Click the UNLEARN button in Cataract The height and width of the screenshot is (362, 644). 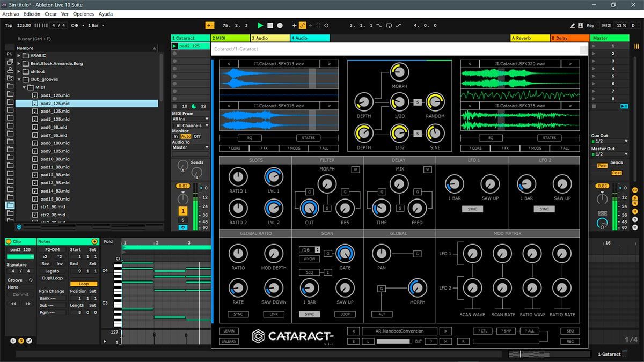click(229, 341)
